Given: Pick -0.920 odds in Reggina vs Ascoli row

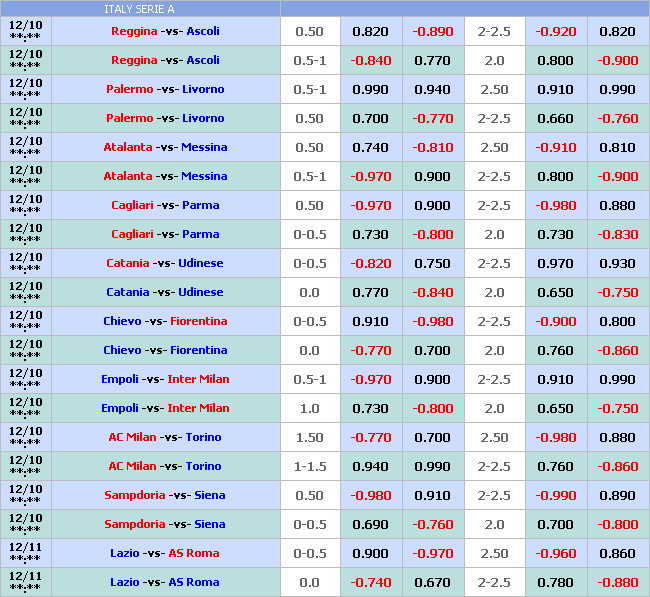Looking at the screenshot, I should (555, 31).
